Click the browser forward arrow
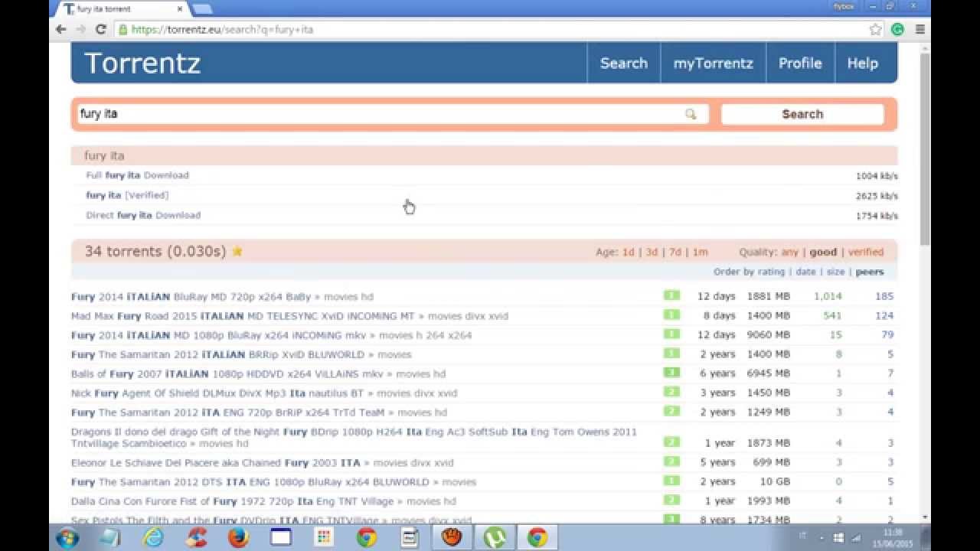 click(80, 29)
